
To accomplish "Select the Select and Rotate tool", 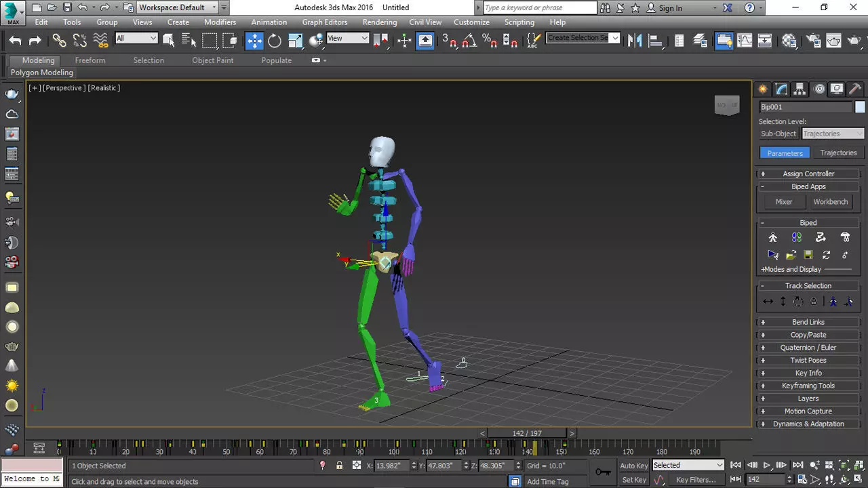I will click(x=275, y=41).
